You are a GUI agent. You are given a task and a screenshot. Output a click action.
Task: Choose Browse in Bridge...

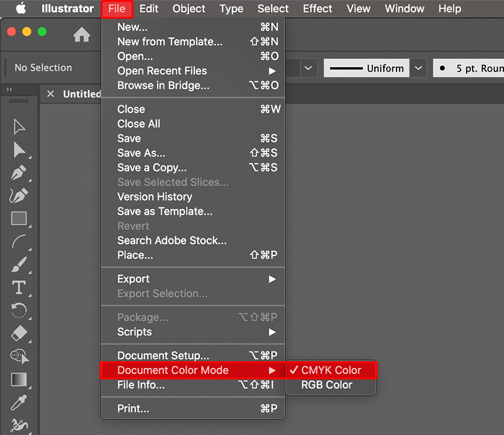tap(193, 85)
